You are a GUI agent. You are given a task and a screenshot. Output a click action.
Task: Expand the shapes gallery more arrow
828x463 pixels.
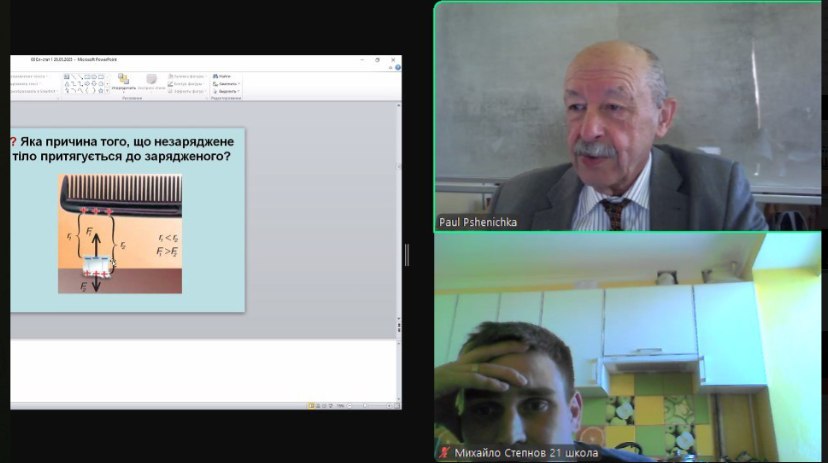(106, 91)
